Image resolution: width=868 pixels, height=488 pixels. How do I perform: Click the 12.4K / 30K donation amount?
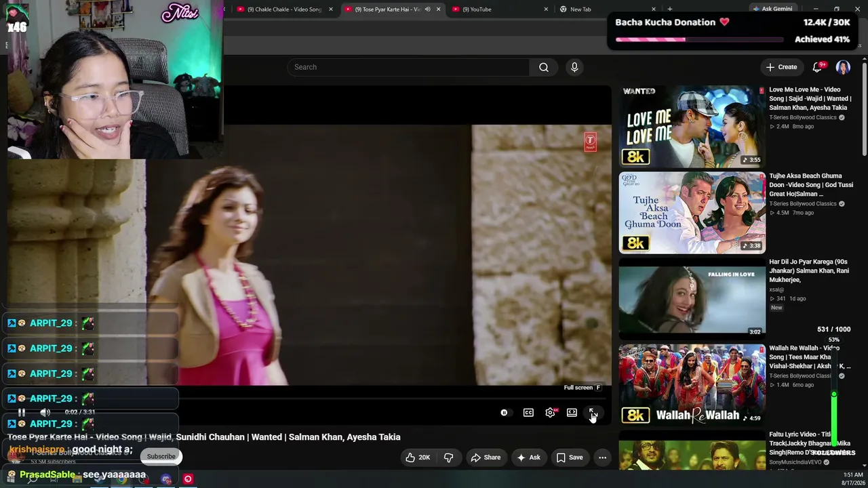[827, 22]
